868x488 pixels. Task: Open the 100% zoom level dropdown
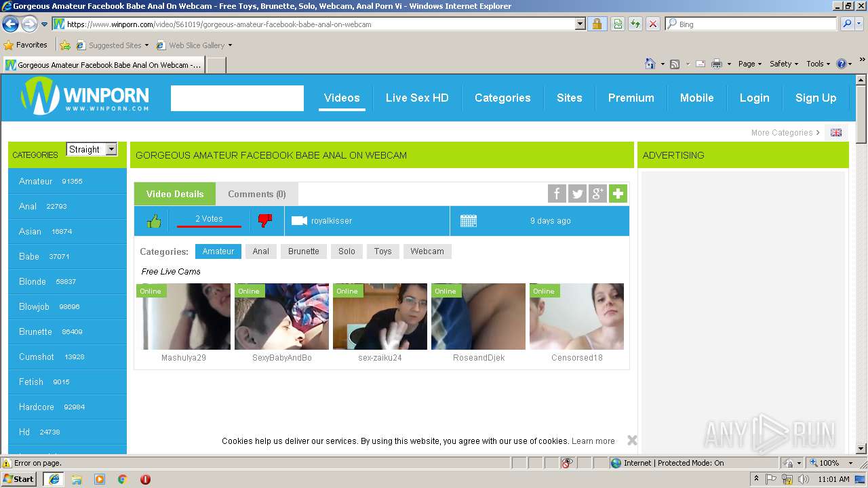[850, 463]
